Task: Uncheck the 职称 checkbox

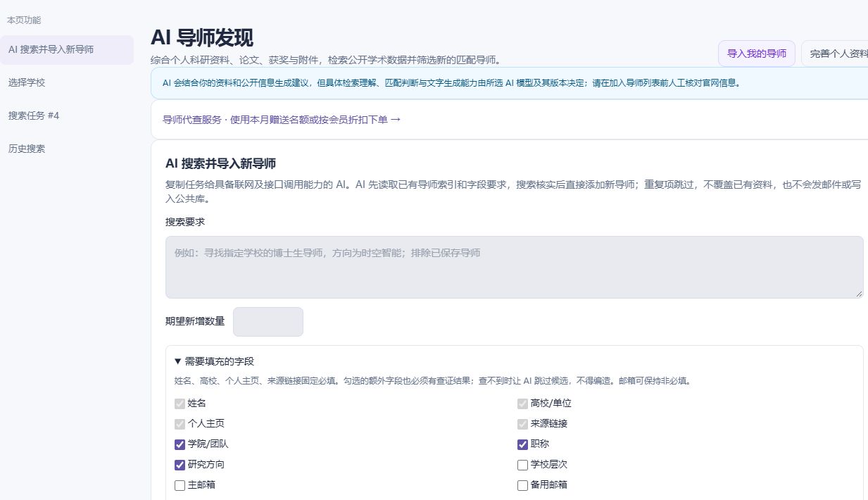Action: [x=522, y=444]
